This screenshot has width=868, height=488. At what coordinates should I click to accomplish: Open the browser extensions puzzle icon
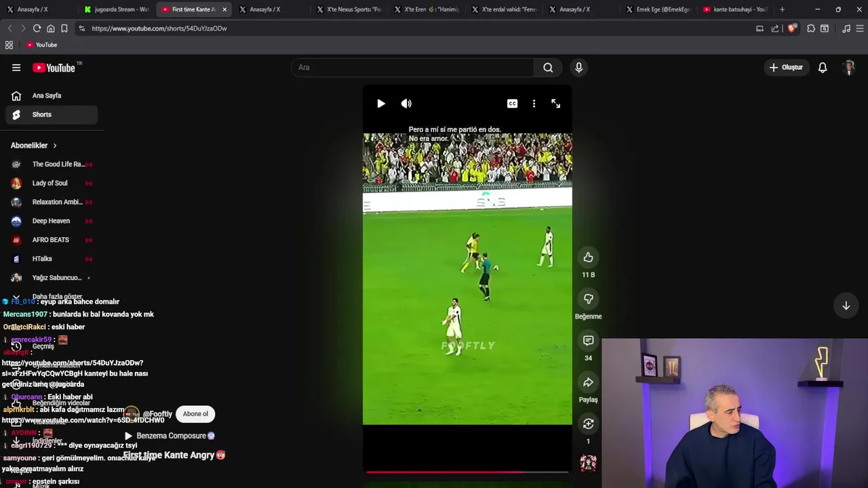click(x=811, y=28)
